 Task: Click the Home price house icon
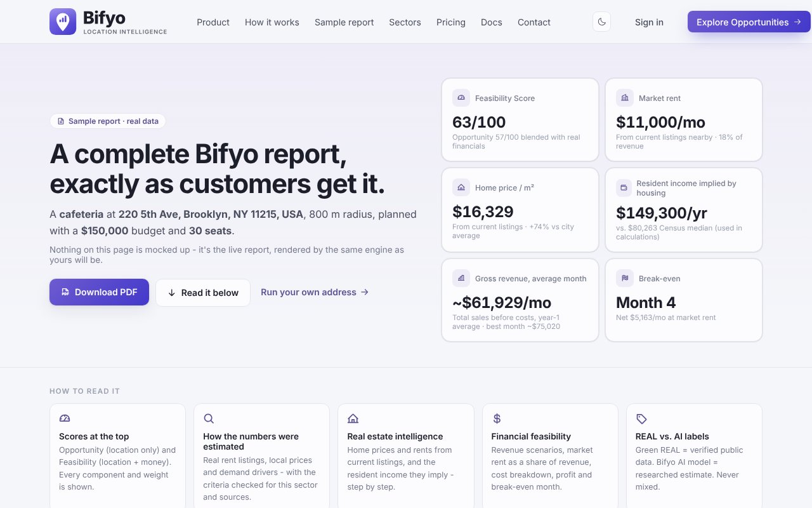coord(461,187)
